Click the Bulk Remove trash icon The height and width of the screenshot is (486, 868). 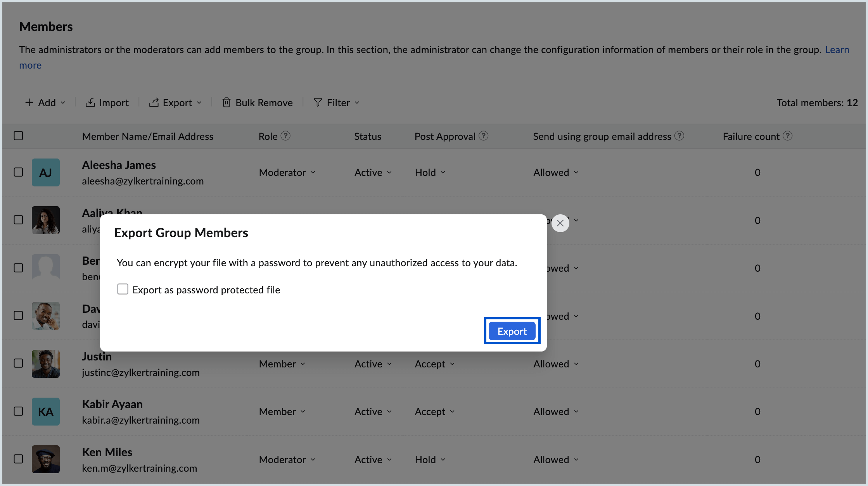pos(227,103)
